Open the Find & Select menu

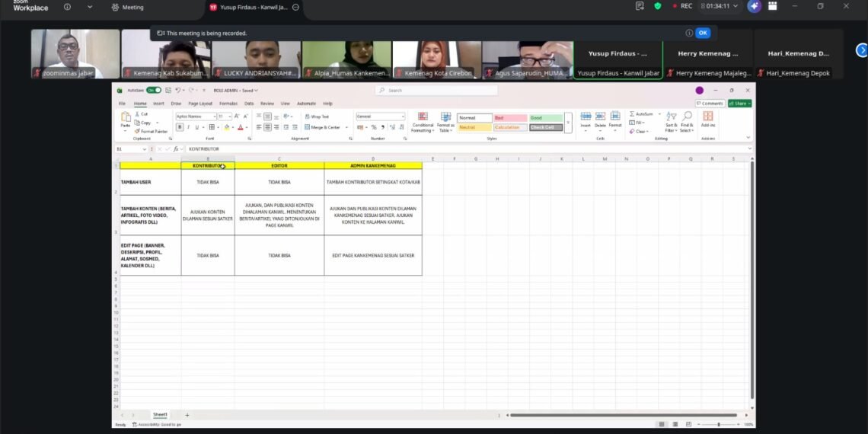pos(687,123)
